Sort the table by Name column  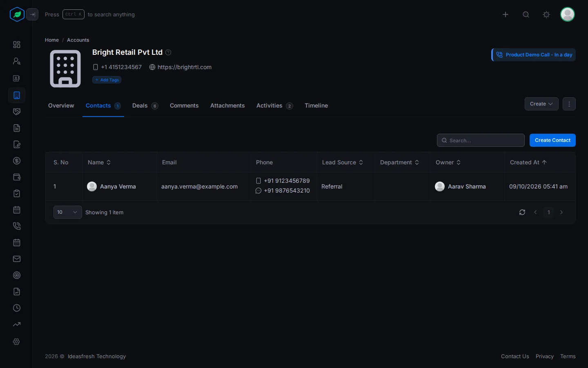click(x=99, y=162)
